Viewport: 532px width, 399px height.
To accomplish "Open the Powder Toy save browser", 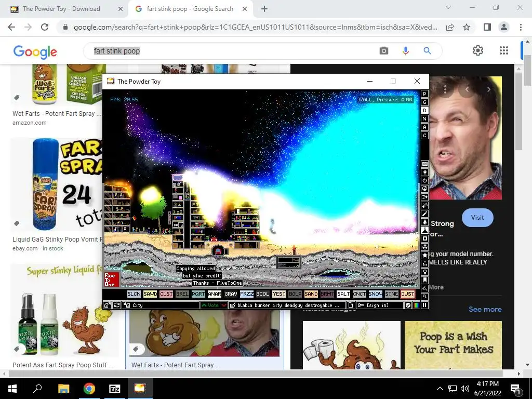I will click(x=107, y=305).
